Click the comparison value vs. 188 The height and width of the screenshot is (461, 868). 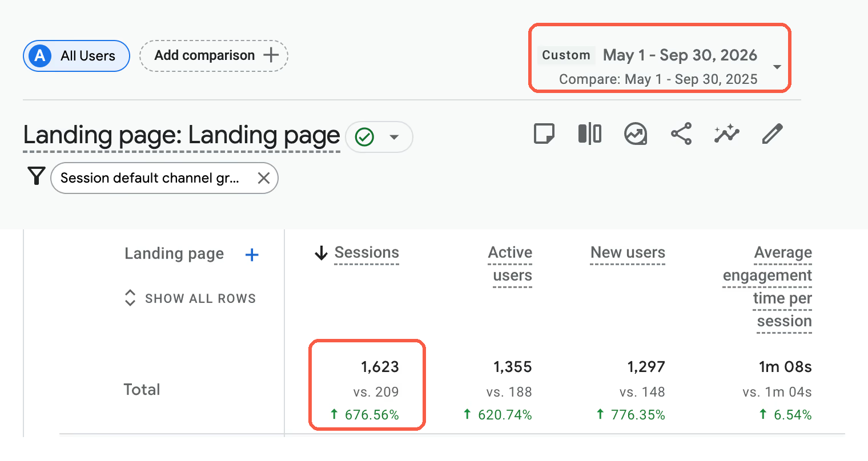point(509,392)
